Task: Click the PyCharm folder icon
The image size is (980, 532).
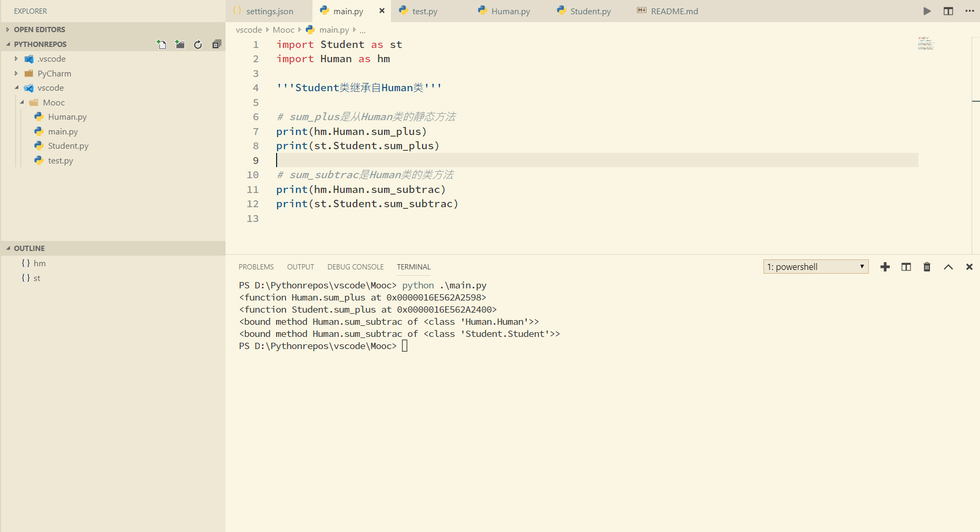Action: 29,73
